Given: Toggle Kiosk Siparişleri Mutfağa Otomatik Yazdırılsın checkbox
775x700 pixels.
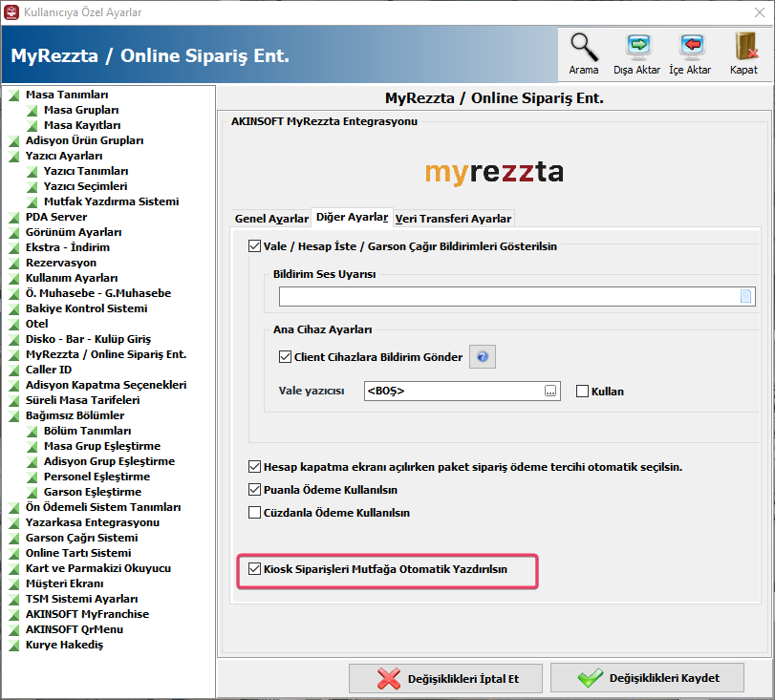Looking at the screenshot, I should (x=254, y=569).
